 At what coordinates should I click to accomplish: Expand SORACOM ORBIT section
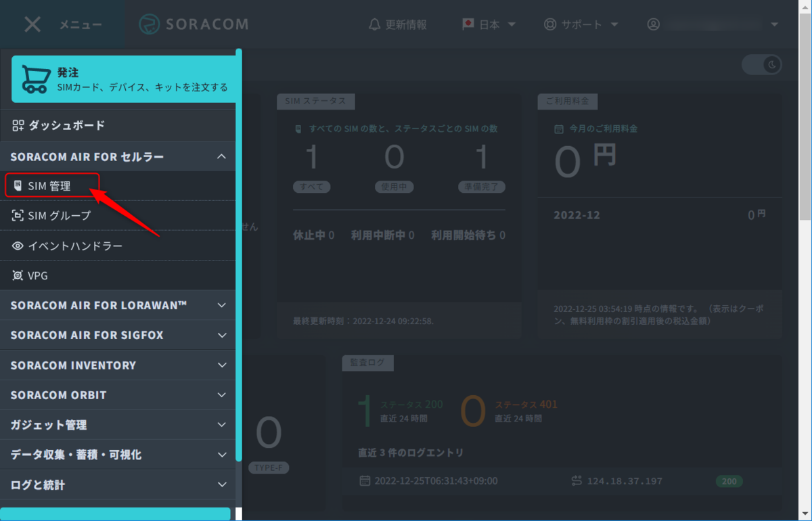(118, 394)
